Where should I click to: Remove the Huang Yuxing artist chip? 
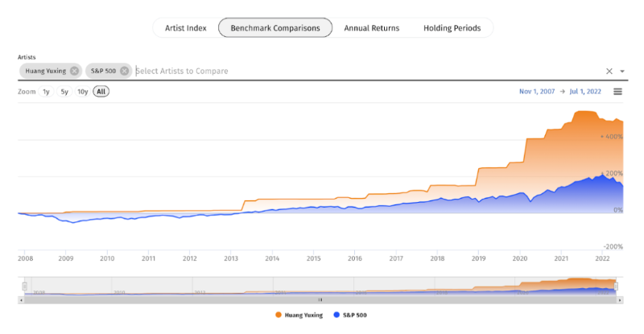(74, 71)
